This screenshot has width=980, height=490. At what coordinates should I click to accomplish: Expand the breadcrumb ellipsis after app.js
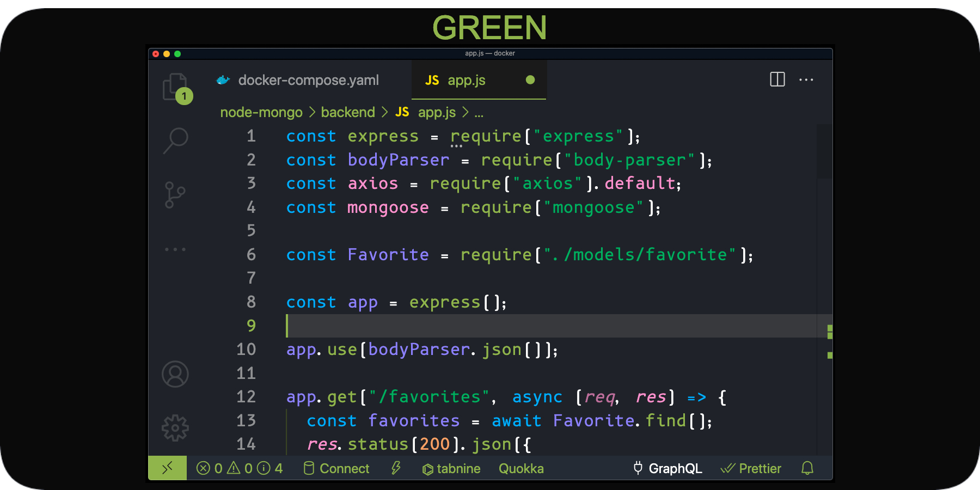pyautogui.click(x=479, y=112)
